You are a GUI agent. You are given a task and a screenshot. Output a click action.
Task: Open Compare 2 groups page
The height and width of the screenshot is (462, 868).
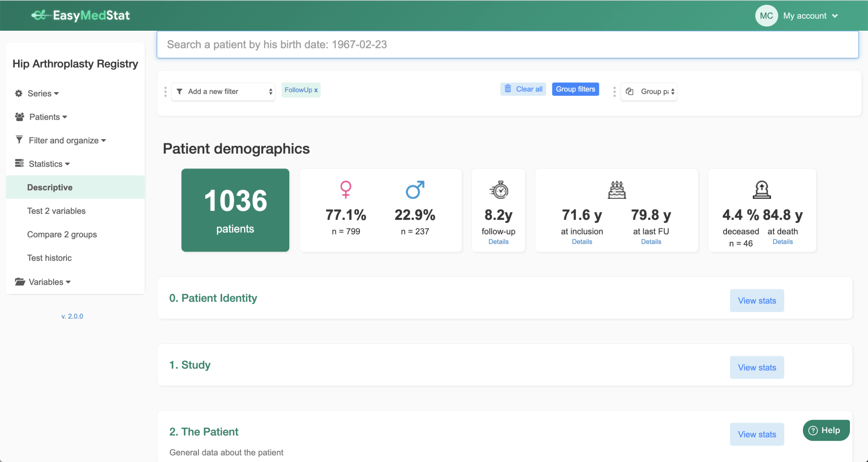pyautogui.click(x=62, y=234)
